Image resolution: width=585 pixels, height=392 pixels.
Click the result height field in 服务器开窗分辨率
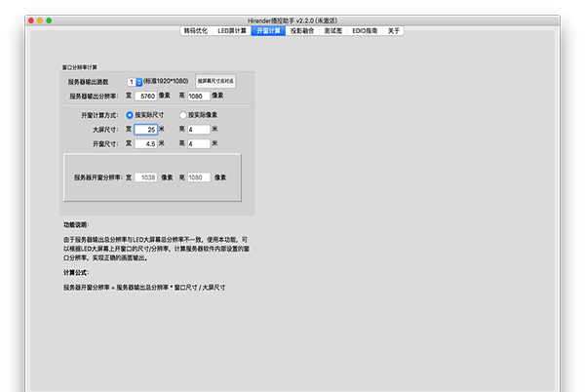[x=199, y=177]
